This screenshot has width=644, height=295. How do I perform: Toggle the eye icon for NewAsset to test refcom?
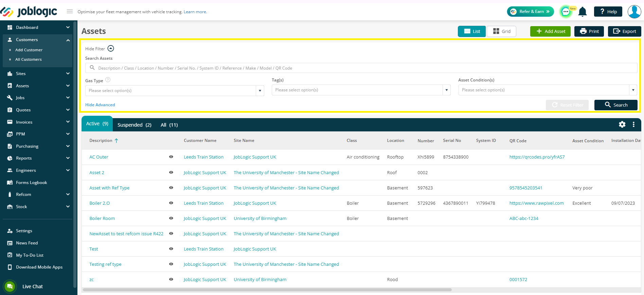coord(171,234)
